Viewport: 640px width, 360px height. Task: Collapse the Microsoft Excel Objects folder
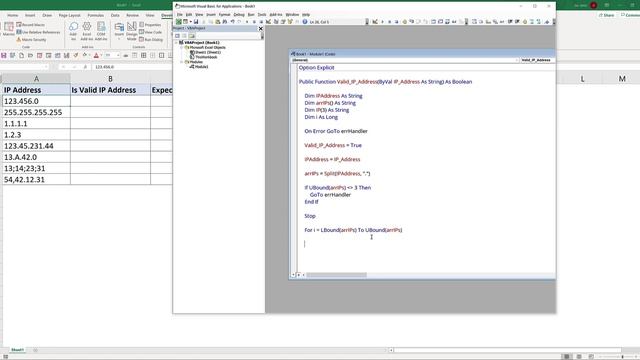click(x=182, y=47)
